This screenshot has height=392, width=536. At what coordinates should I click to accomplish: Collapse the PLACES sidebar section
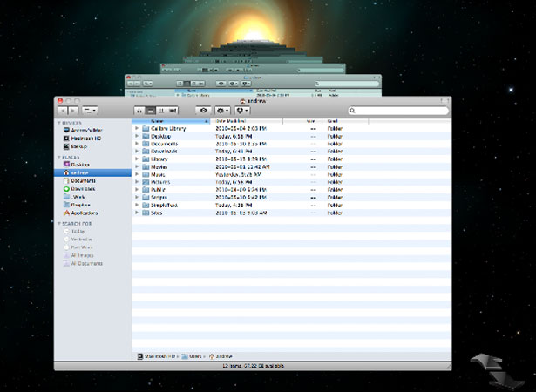click(58, 157)
